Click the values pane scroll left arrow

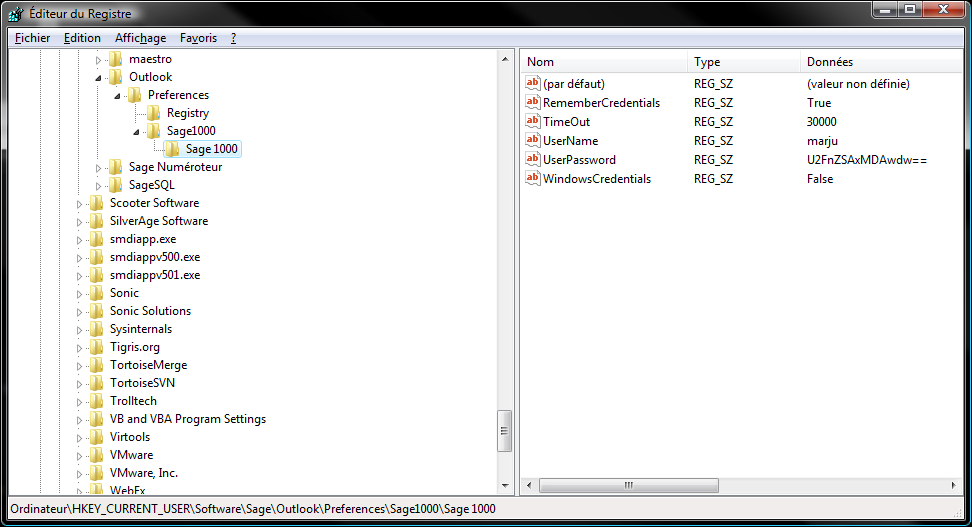pos(529,485)
